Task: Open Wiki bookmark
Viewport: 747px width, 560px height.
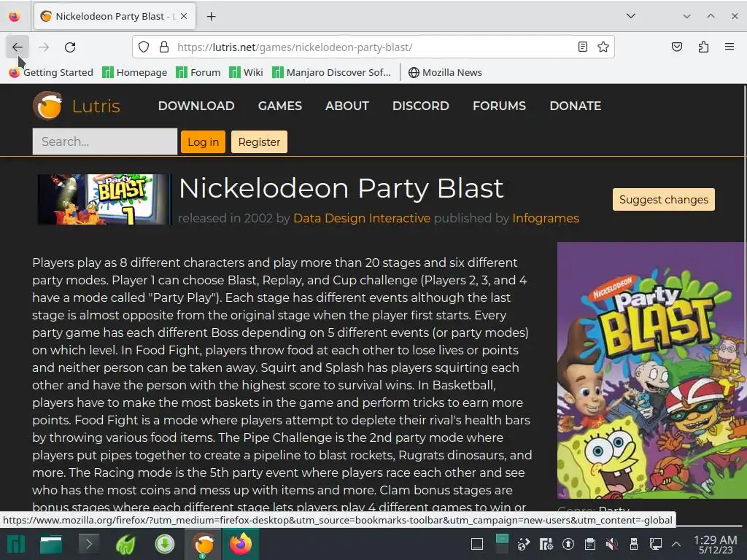Action: pos(246,72)
